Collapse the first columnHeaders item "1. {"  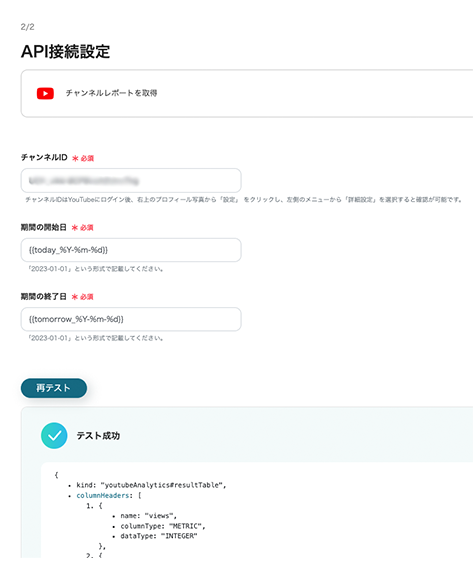(94, 506)
